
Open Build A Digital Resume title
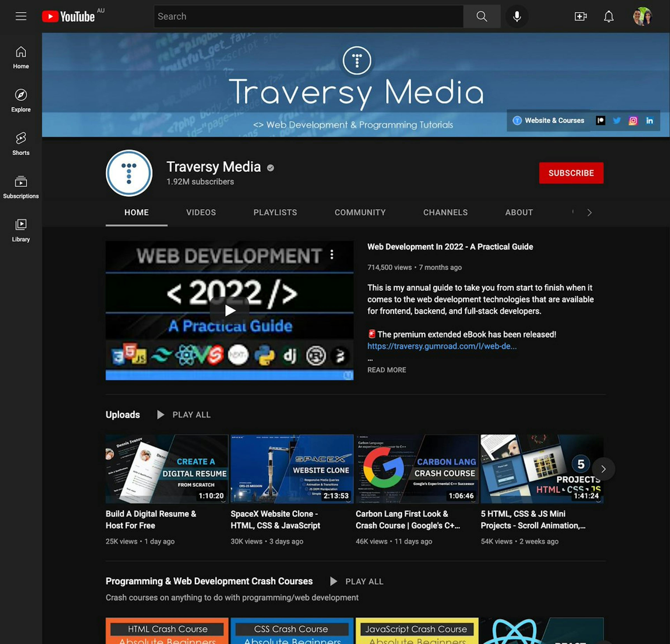(151, 520)
